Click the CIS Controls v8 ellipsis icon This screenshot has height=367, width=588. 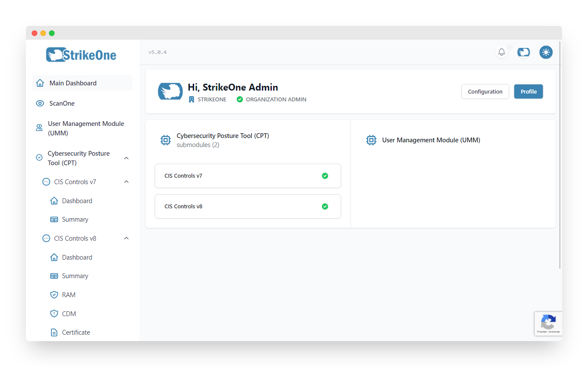pos(46,238)
